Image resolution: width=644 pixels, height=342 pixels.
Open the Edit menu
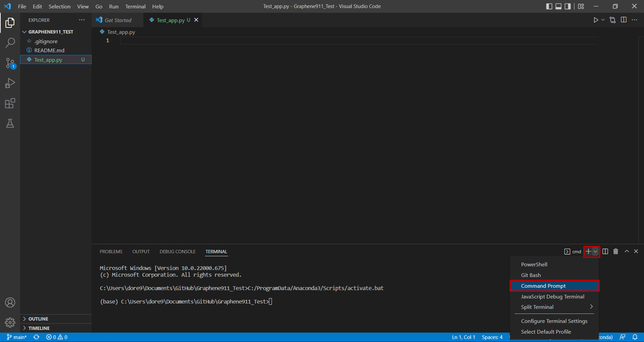pyautogui.click(x=37, y=6)
